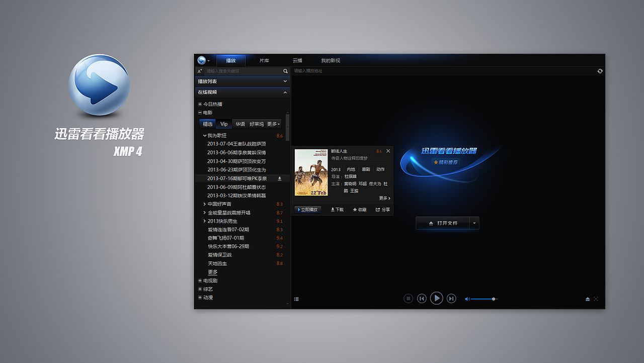Collapse the 我为歌狂 list

pyautogui.click(x=205, y=136)
